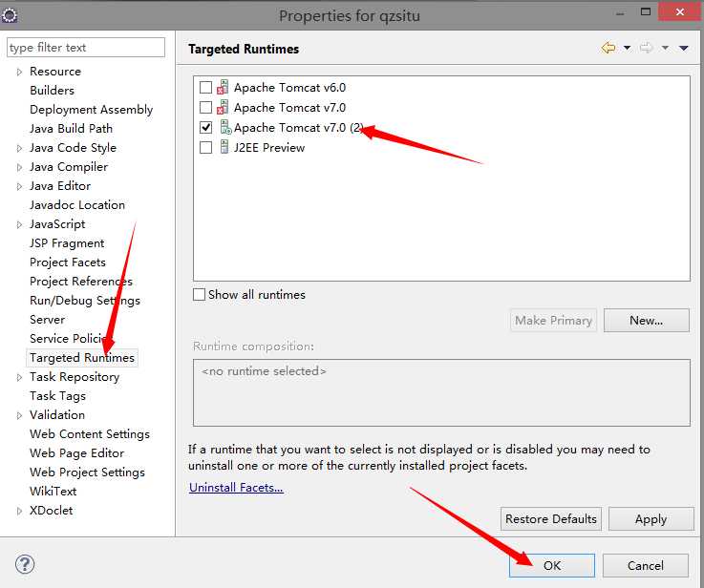Expand the XDoclet node
704x588 pixels.
pos(19,511)
